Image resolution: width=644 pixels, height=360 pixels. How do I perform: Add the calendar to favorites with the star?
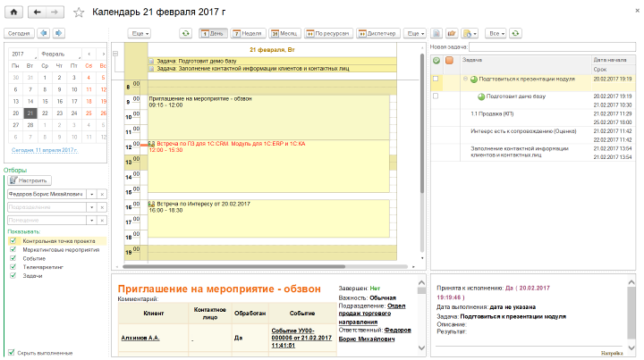[x=79, y=13]
